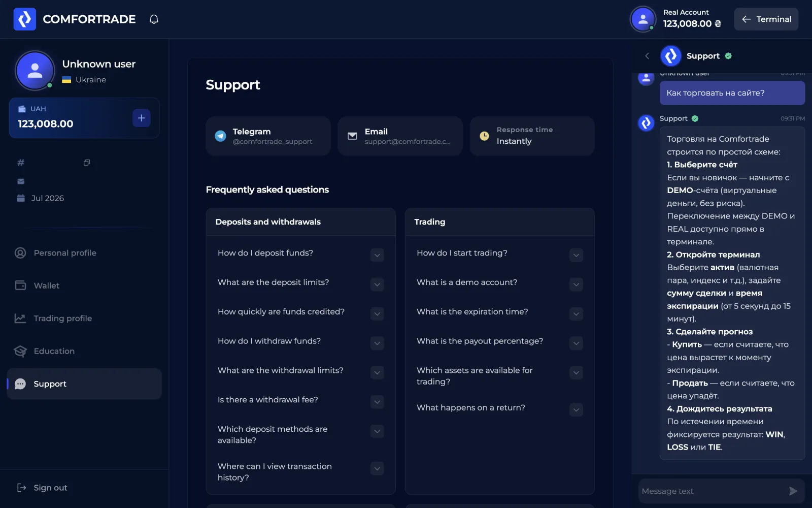The height and width of the screenshot is (508, 812).
Task: Send the chat message
Action: (793, 491)
